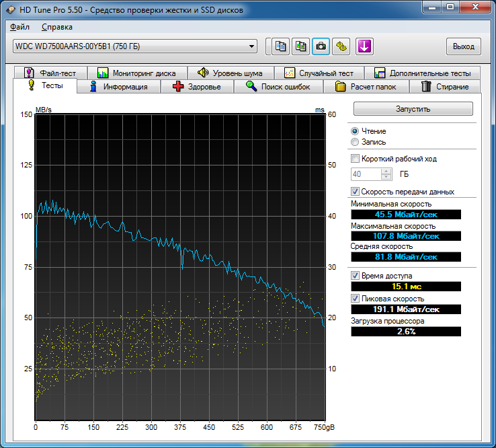Increase the ГБ value with the up arrow
The height and width of the screenshot is (448, 496).
(x=386, y=172)
